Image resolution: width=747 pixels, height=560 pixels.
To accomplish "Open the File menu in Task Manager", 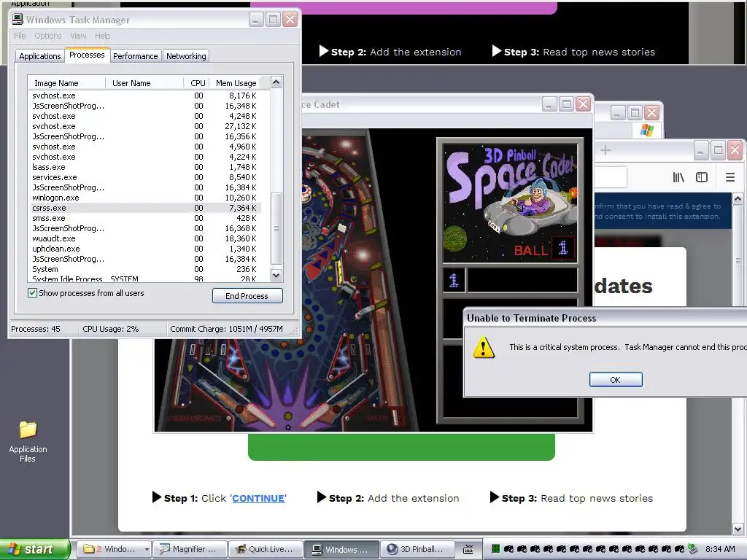I will tap(20, 36).
